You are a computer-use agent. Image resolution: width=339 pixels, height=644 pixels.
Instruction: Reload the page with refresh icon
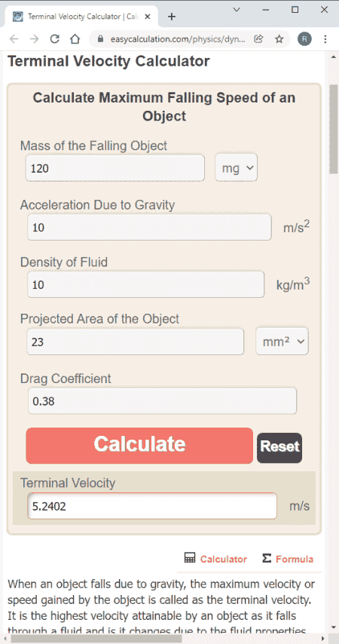click(54, 39)
